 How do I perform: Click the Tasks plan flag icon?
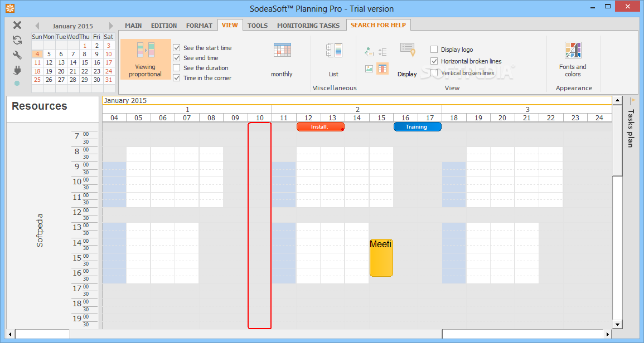click(x=632, y=101)
